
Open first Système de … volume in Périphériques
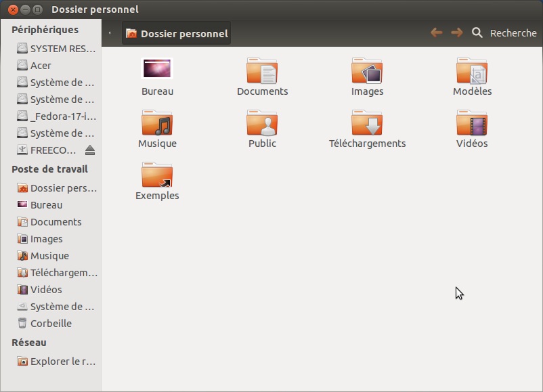coord(56,83)
